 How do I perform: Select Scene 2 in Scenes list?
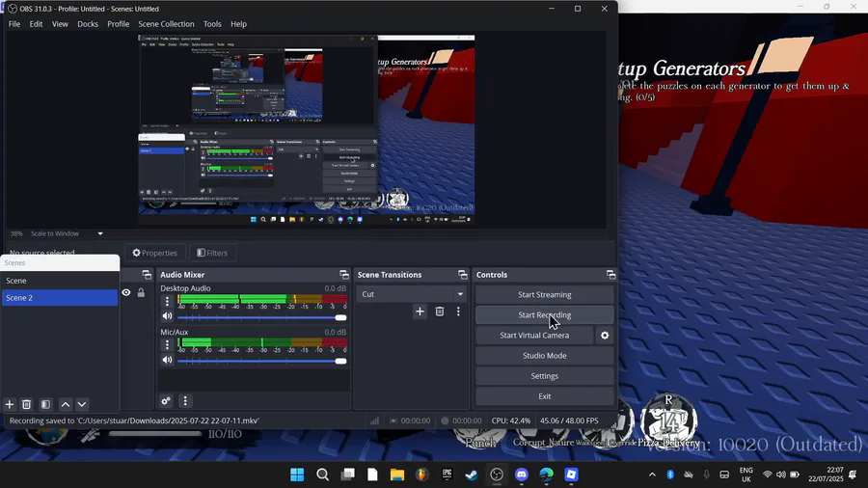click(59, 298)
